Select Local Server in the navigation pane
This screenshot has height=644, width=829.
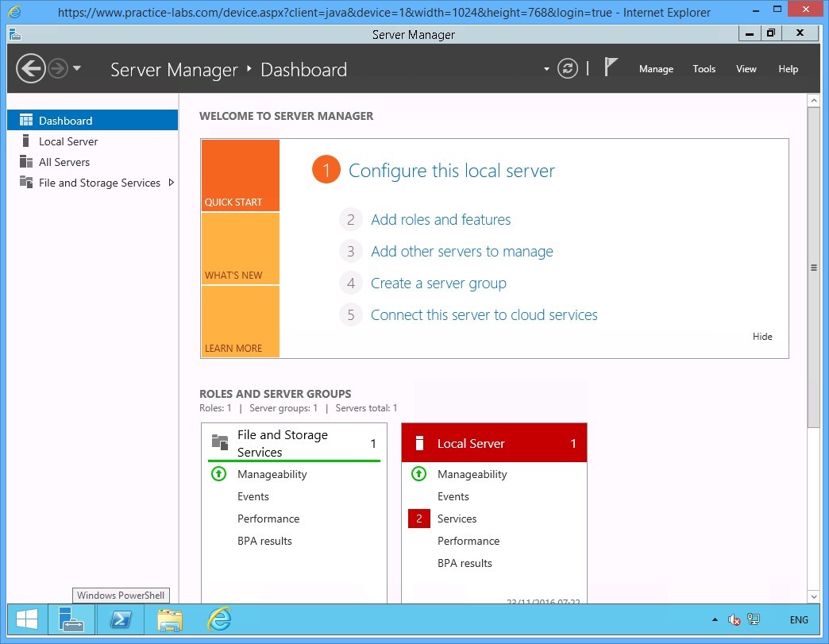[68, 141]
